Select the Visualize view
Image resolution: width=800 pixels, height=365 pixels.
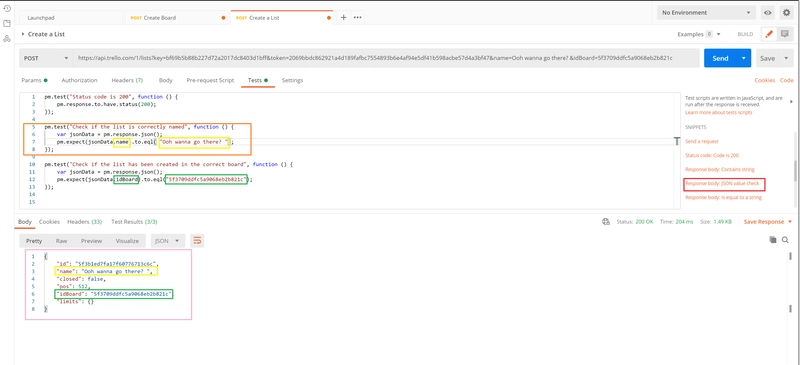[127, 241]
